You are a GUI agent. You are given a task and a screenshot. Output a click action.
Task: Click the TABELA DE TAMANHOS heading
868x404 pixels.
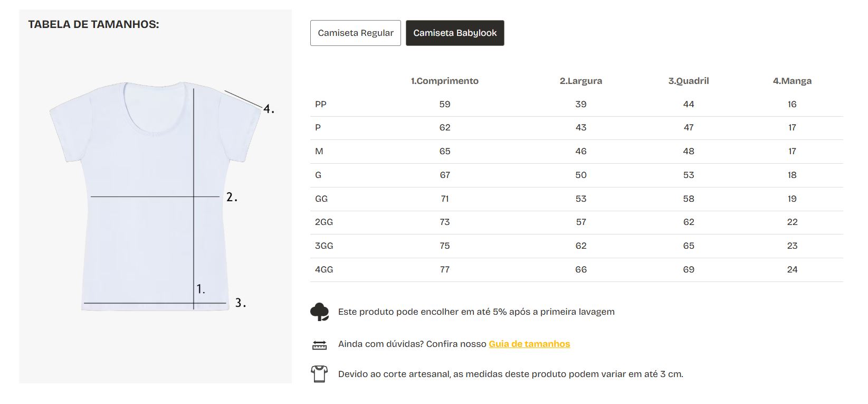[93, 24]
